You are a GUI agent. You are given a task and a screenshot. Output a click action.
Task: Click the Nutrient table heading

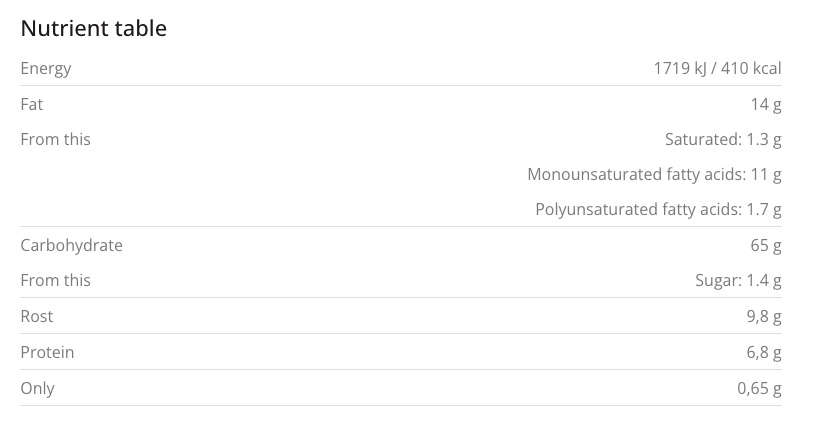(93, 29)
